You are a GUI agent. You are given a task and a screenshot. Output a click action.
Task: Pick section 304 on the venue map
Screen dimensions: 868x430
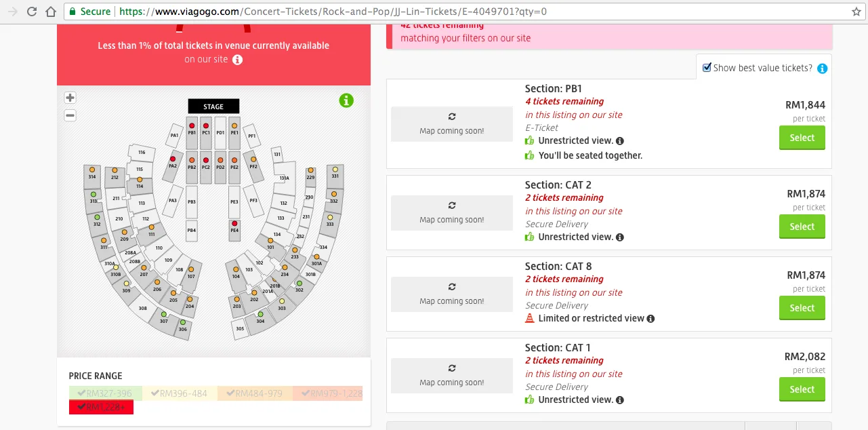(x=260, y=317)
